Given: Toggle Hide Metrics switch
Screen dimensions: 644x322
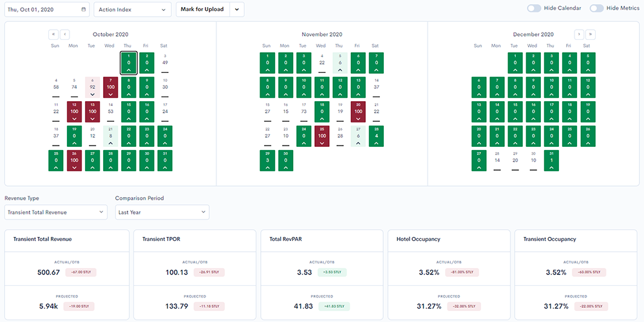Looking at the screenshot, I should pos(597,8).
